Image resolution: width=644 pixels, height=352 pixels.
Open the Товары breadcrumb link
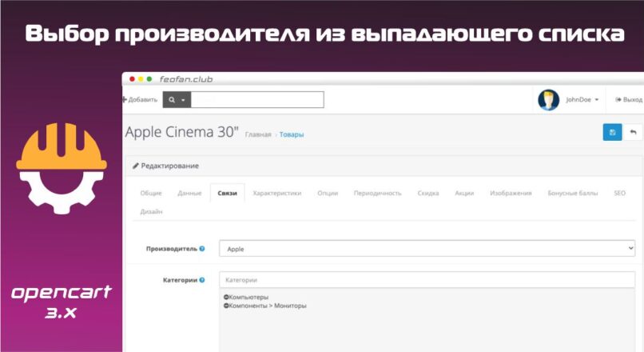[x=292, y=134]
